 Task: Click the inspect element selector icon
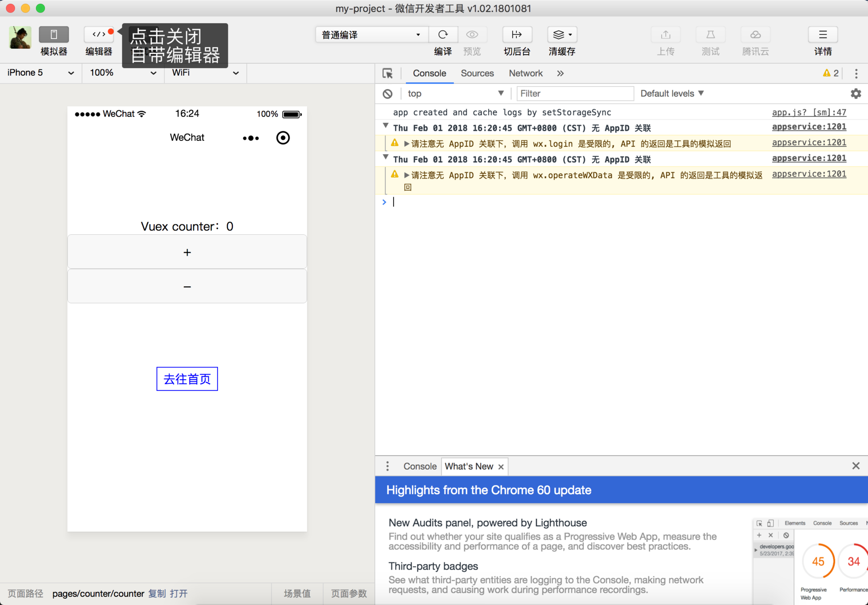[387, 73]
